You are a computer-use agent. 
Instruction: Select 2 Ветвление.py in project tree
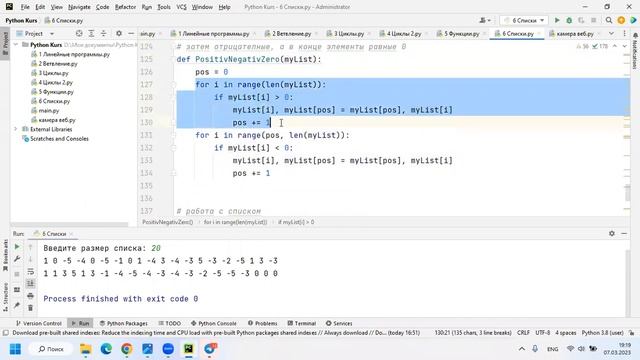tap(54, 64)
